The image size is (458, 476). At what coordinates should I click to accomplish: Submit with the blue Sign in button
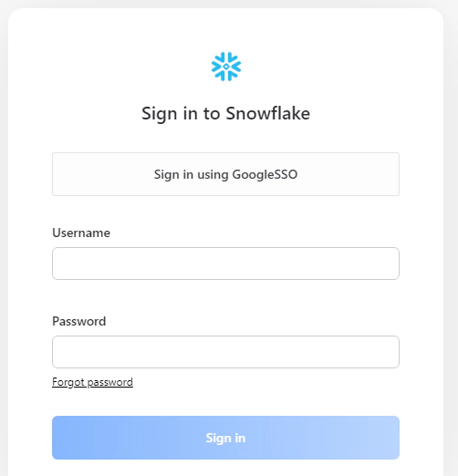[225, 438]
